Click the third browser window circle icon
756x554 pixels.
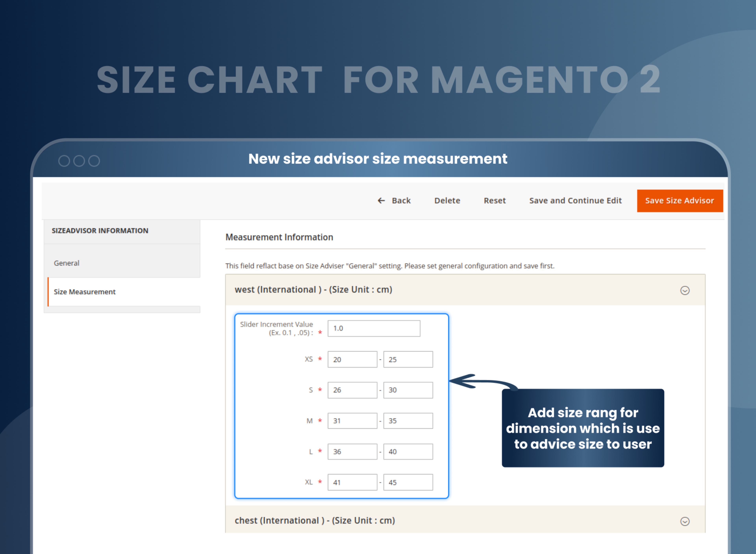click(94, 161)
